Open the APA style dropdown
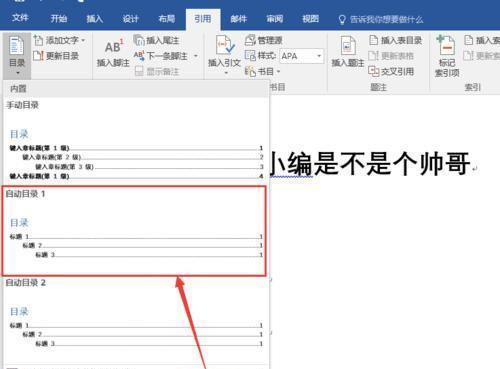This screenshot has width=500, height=369. click(x=302, y=56)
